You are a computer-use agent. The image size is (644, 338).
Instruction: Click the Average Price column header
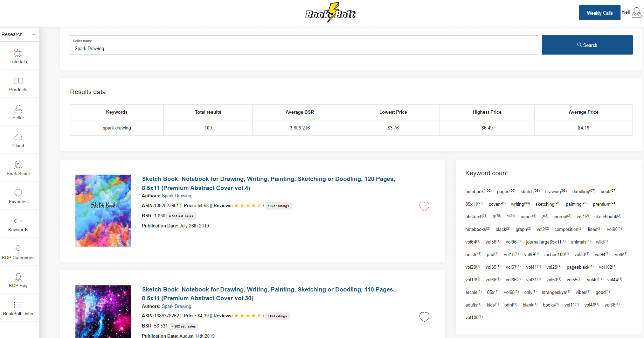(x=583, y=112)
